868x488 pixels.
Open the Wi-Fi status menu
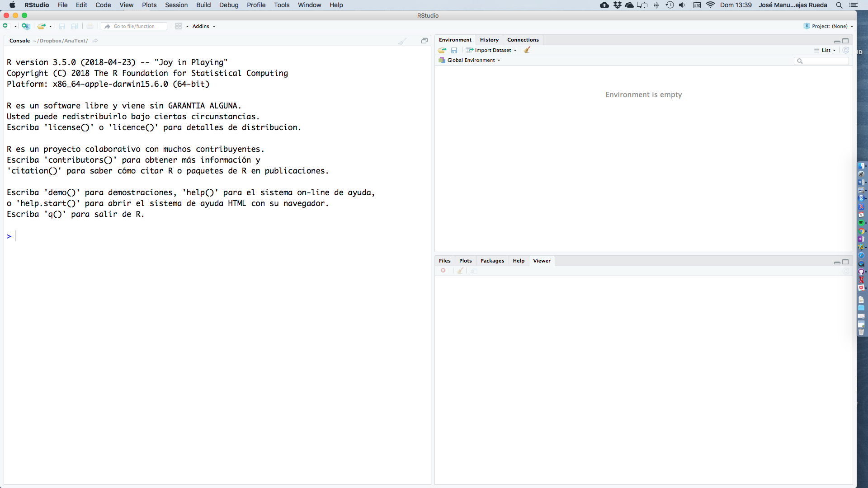(710, 5)
